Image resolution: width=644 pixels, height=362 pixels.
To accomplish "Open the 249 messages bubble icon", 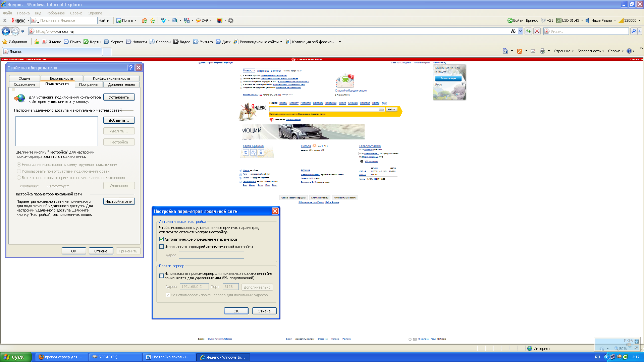I will pyautogui.click(x=199, y=20).
